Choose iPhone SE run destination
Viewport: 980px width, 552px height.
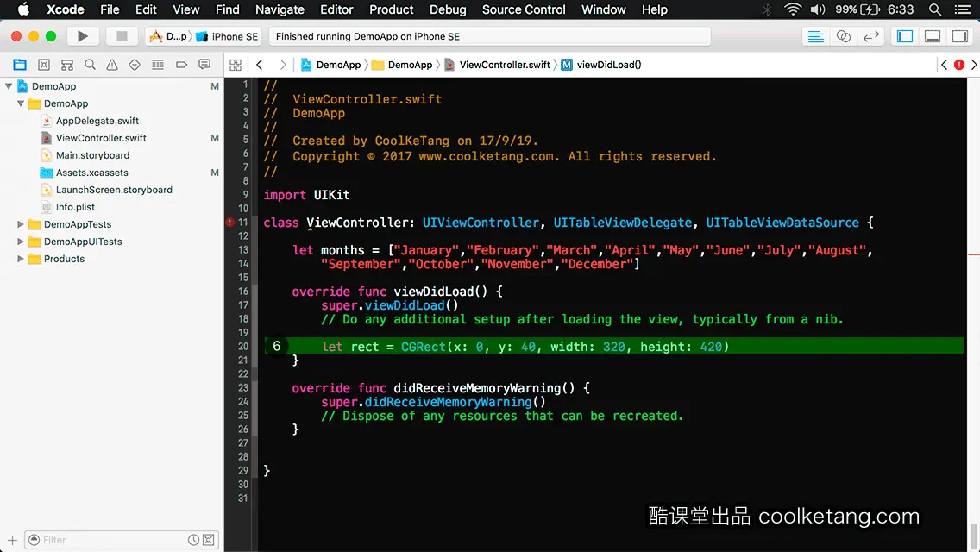(x=228, y=36)
